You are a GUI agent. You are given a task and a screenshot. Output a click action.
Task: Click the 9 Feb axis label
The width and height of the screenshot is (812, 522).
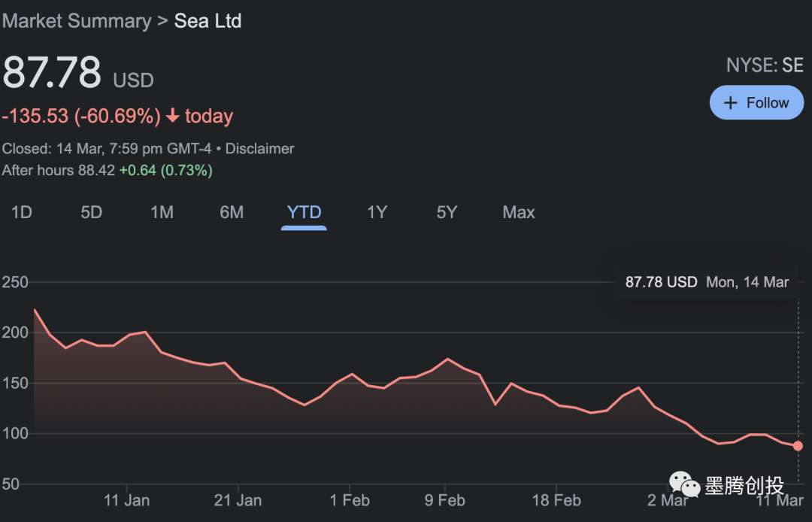coord(445,500)
